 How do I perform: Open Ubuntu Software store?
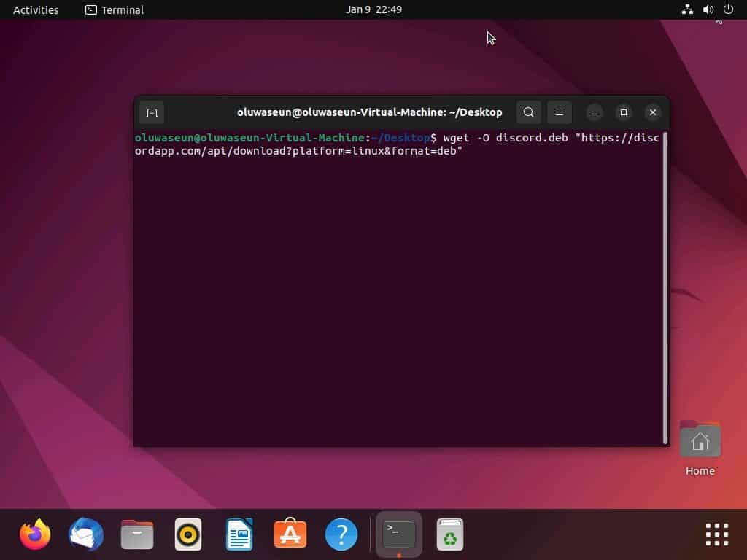pos(290,534)
